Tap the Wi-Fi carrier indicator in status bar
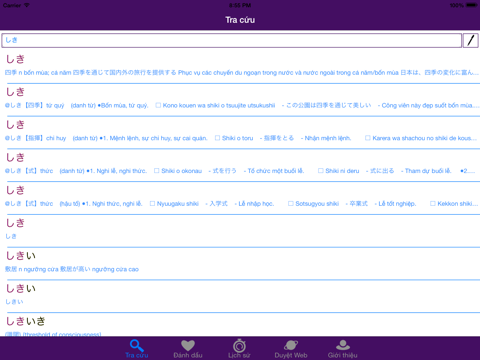The width and height of the screenshot is (480, 360). 16,5
